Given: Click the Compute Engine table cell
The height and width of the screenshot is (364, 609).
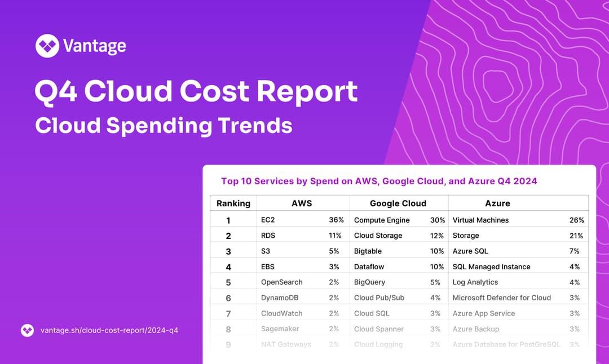Looking at the screenshot, I should (x=382, y=220).
